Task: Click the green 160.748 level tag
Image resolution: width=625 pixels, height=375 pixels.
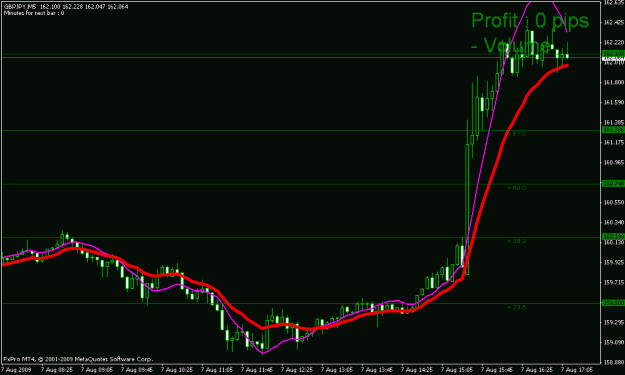Action: [x=613, y=183]
